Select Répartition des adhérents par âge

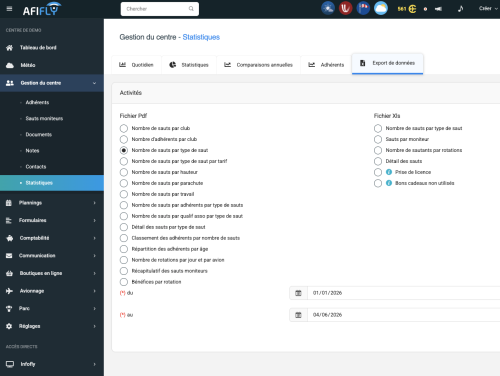[x=124, y=249]
